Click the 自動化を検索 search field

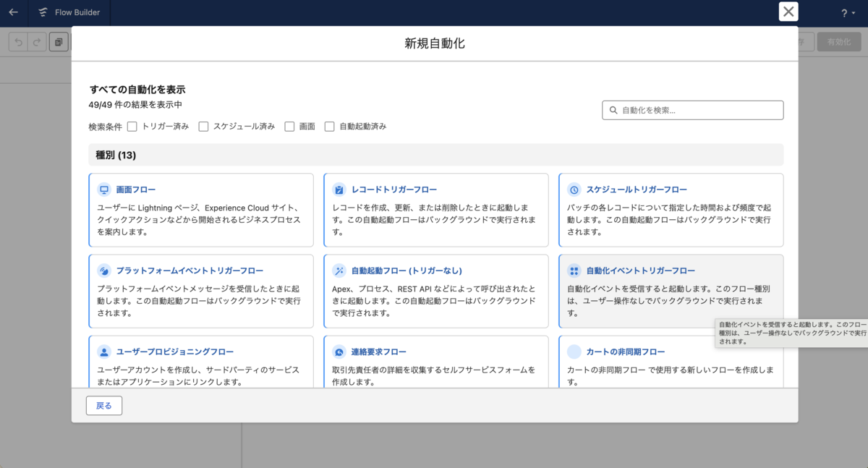pos(693,110)
